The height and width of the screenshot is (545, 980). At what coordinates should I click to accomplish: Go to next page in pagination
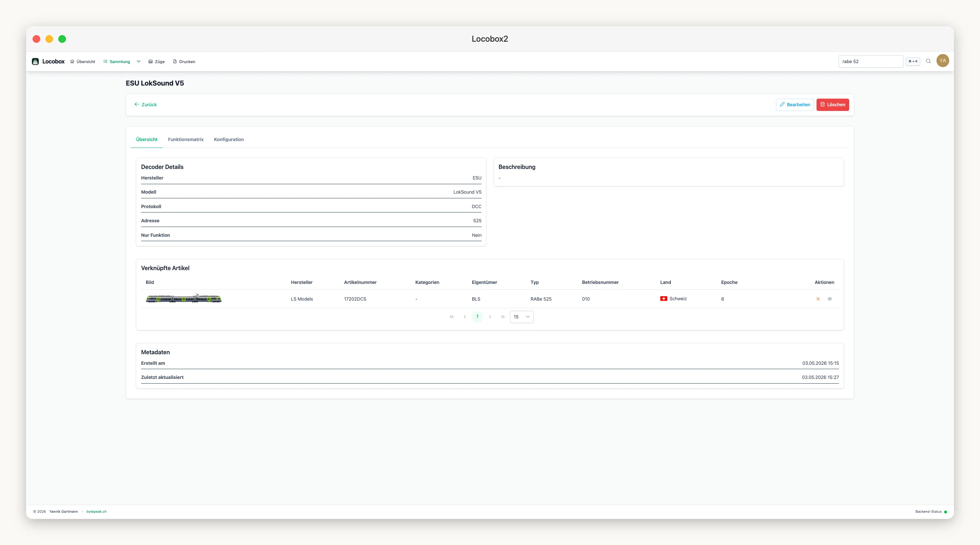pos(490,317)
